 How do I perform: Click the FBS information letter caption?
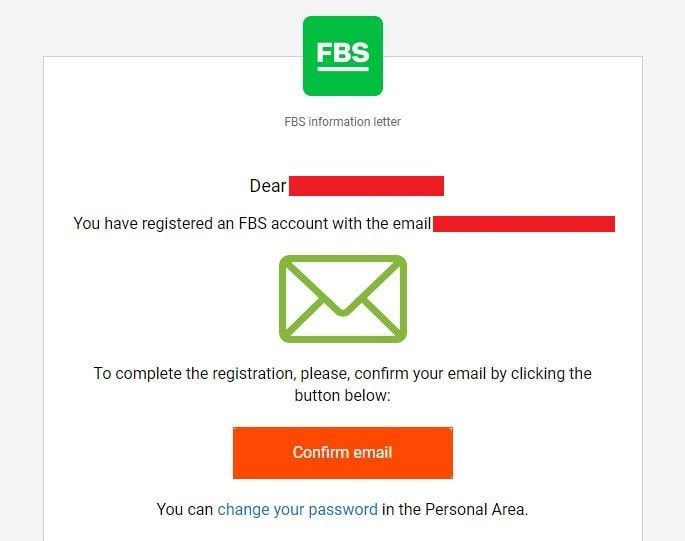pos(342,122)
